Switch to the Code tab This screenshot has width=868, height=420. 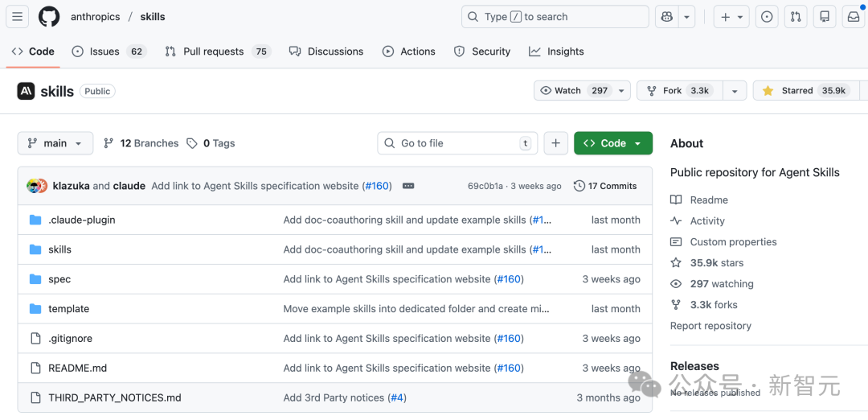coord(33,51)
